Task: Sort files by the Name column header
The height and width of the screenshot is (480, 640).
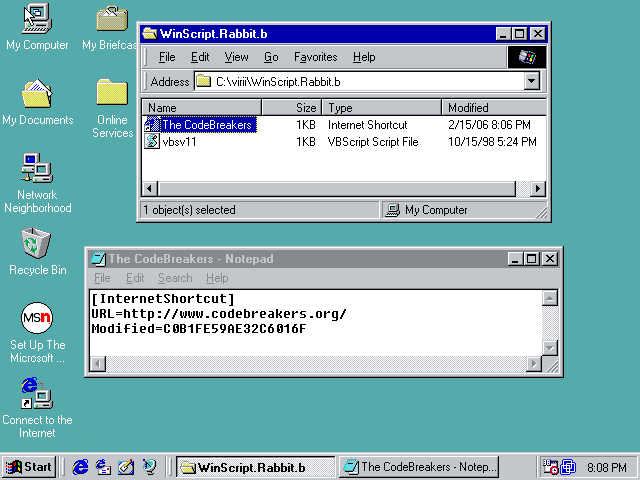Action: [202, 107]
